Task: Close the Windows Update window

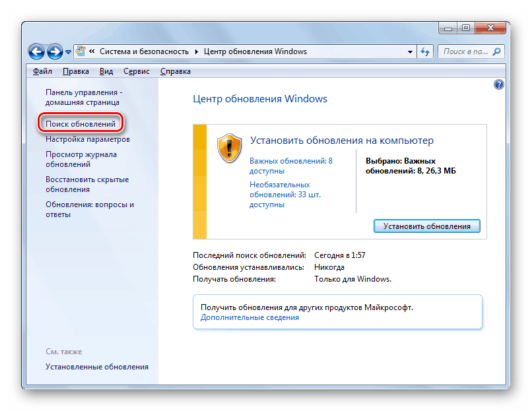Action: (490, 28)
